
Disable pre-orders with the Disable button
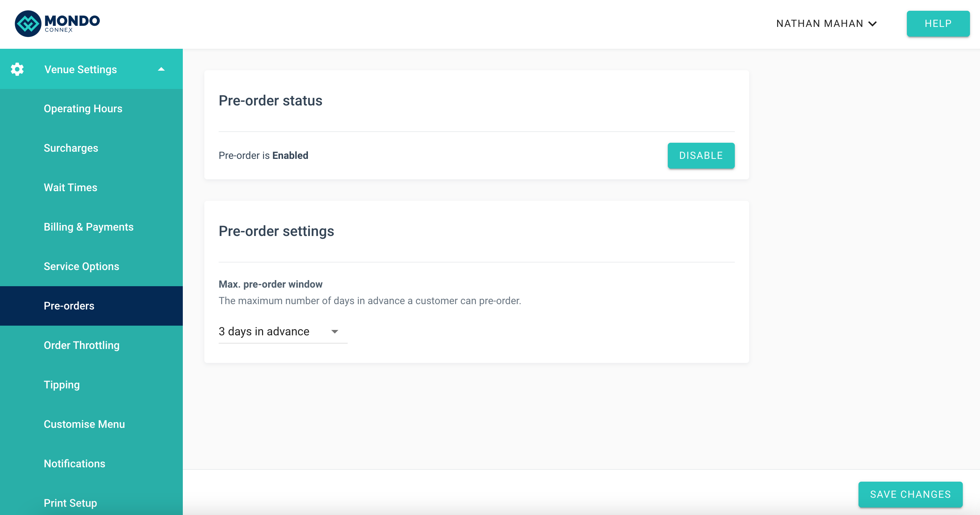[701, 155]
